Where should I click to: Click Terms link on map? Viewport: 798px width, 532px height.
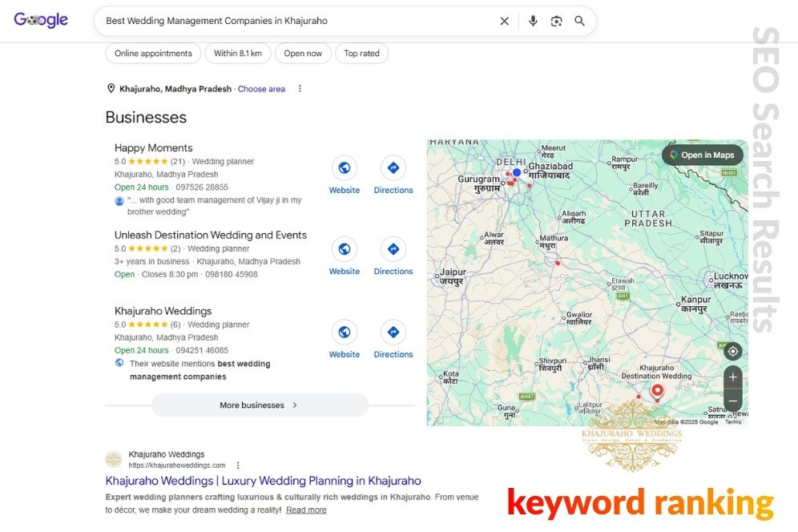tap(733, 422)
